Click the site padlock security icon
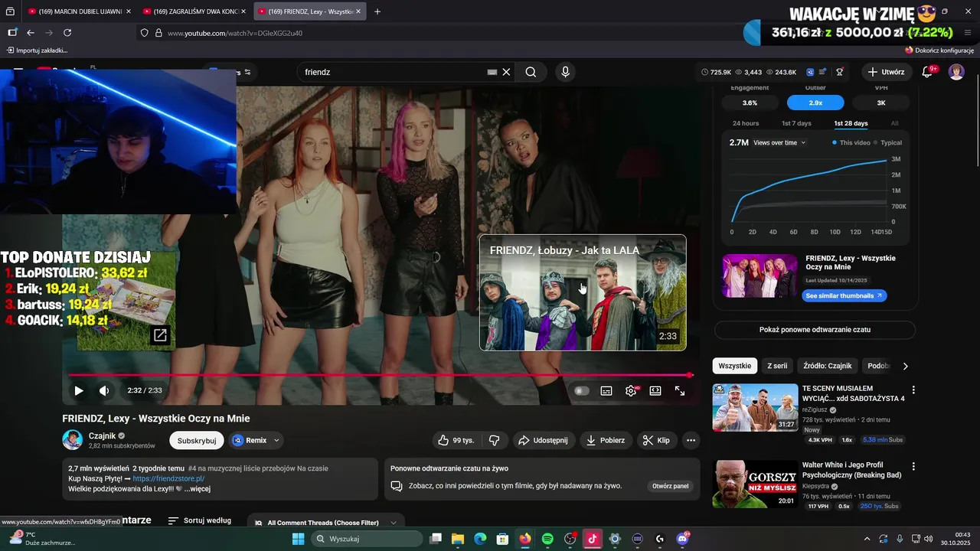Viewport: 980px width, 551px height. [x=158, y=33]
